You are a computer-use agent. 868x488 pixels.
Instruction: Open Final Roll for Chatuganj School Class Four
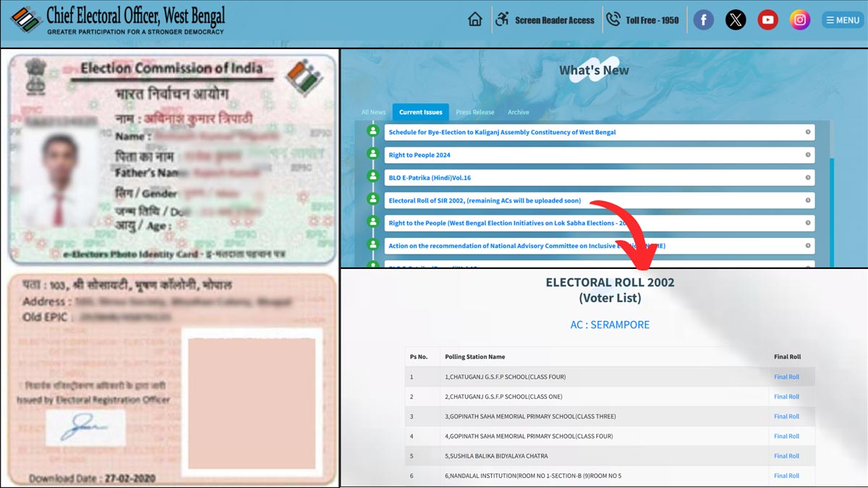tap(786, 377)
